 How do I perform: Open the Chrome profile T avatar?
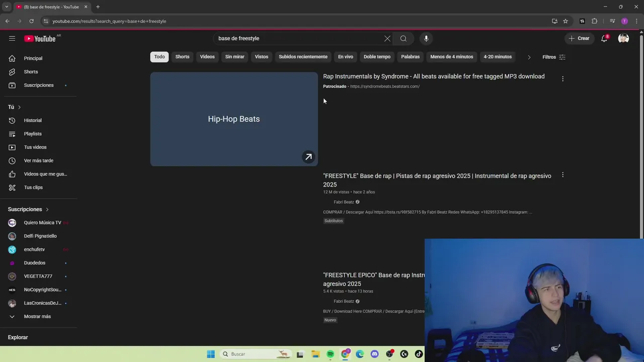tap(624, 21)
